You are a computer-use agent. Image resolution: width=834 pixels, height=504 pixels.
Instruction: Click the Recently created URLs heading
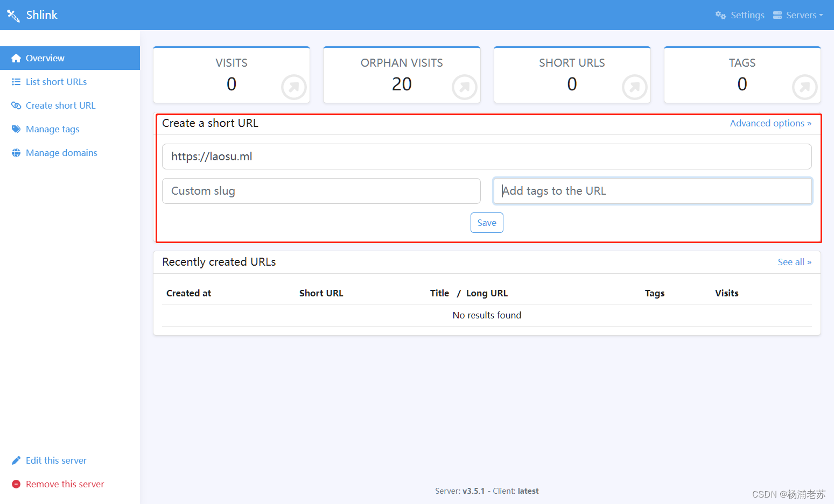pos(219,262)
